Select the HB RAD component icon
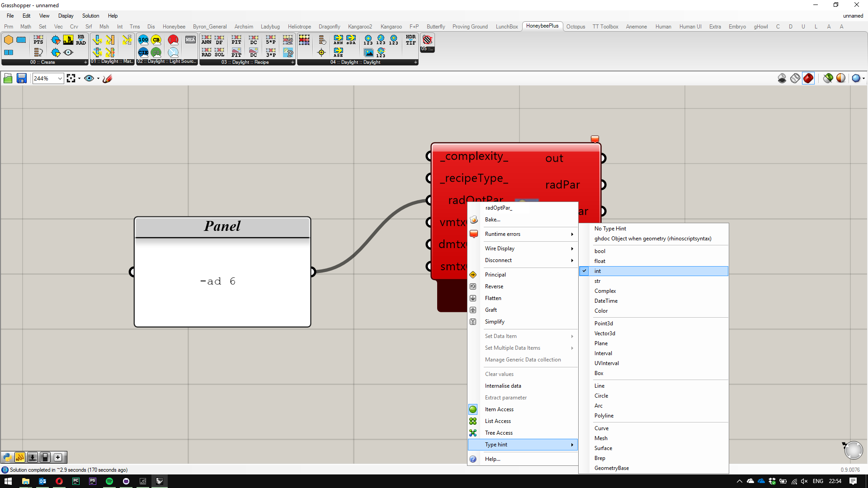 pos(81,40)
